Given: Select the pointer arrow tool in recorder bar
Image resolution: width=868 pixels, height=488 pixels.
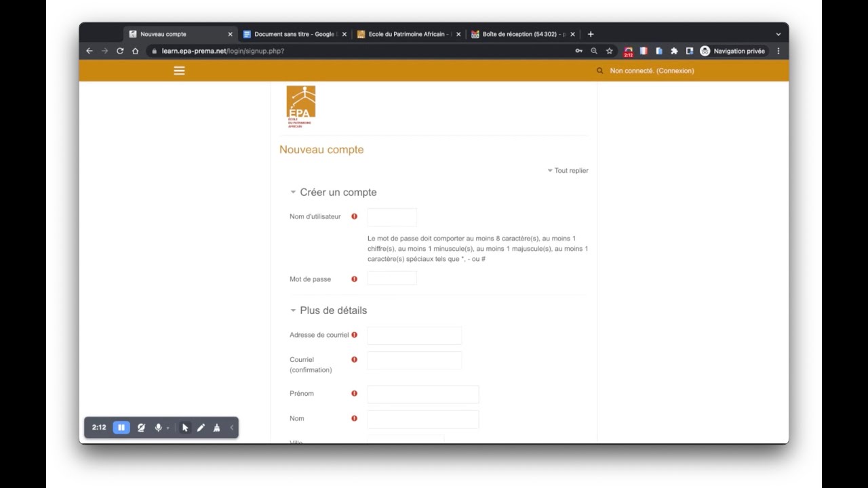Looking at the screenshot, I should [185, 428].
